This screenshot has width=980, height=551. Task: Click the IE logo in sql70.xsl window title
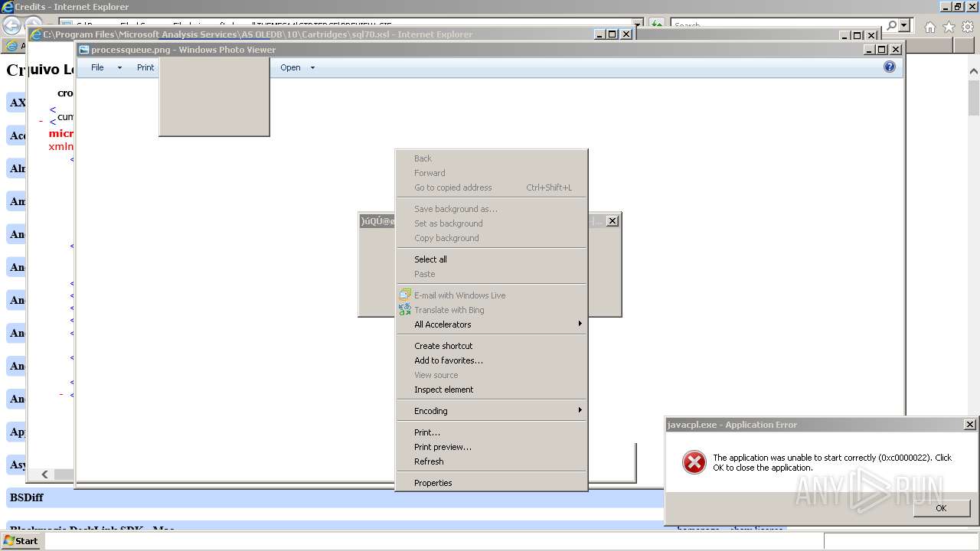[x=35, y=34]
